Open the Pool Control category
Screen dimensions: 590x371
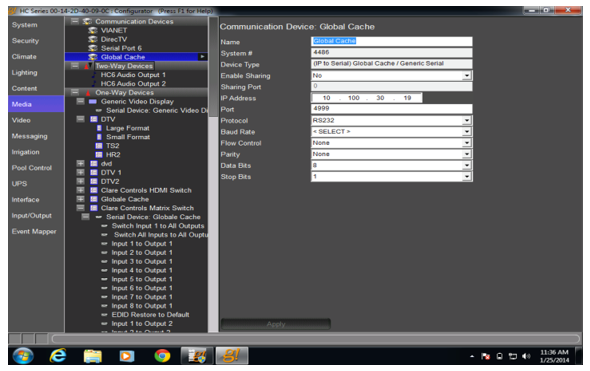pos(32,168)
